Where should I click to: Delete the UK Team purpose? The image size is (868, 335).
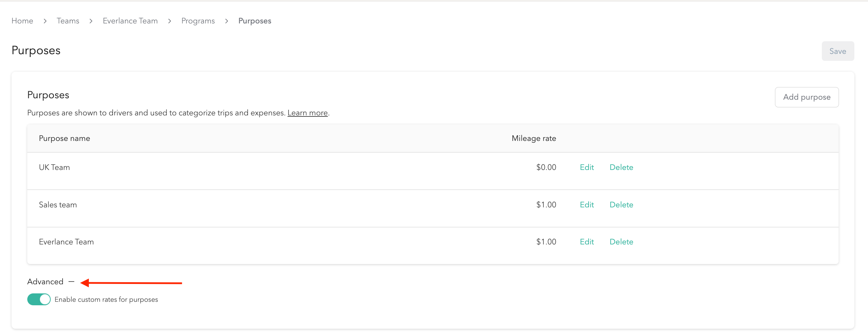621,167
